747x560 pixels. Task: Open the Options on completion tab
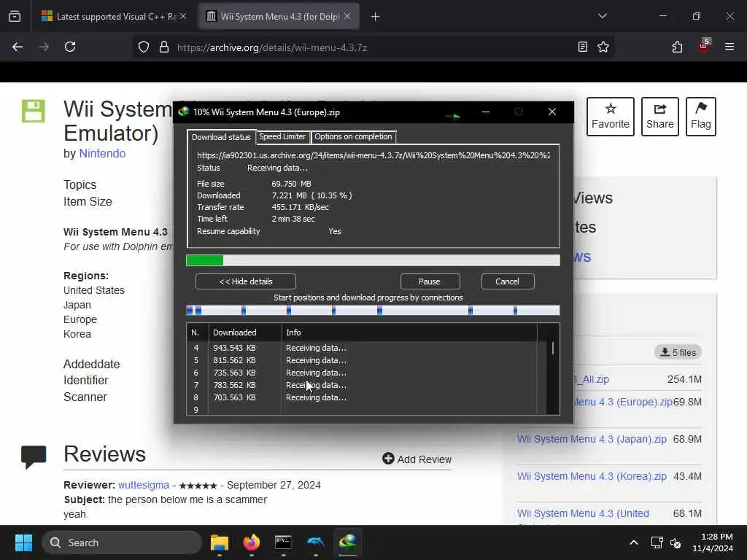353,136
